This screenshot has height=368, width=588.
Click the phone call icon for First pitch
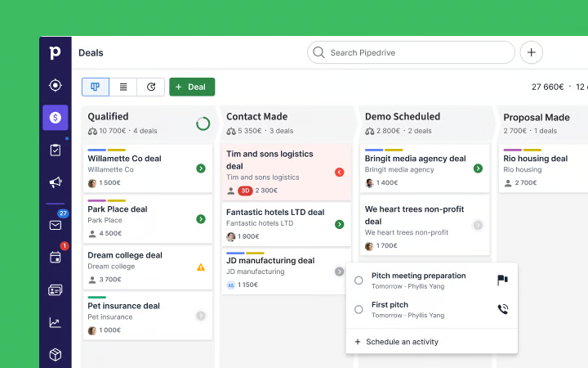click(x=503, y=309)
